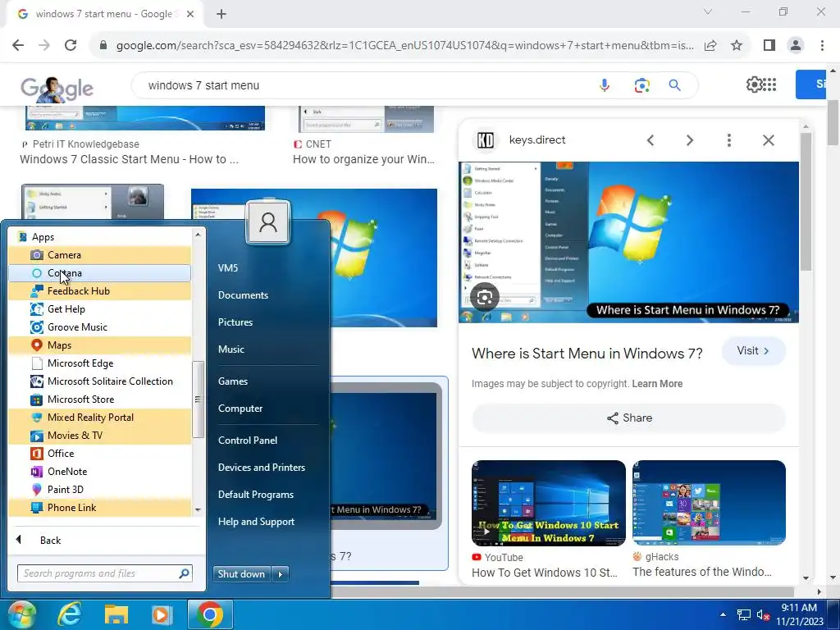
Task: Open Computer from start menu
Action: 240,409
